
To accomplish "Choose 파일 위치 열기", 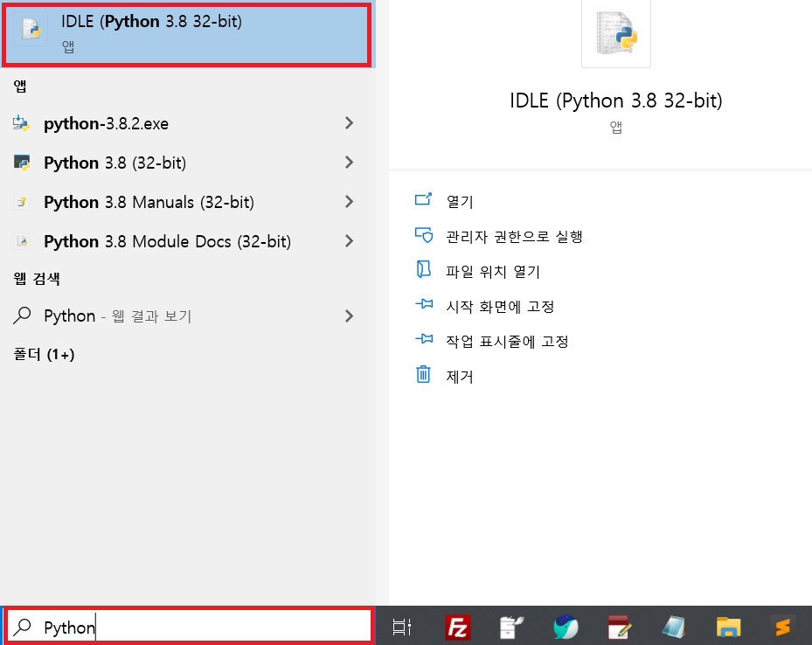I will [493, 271].
